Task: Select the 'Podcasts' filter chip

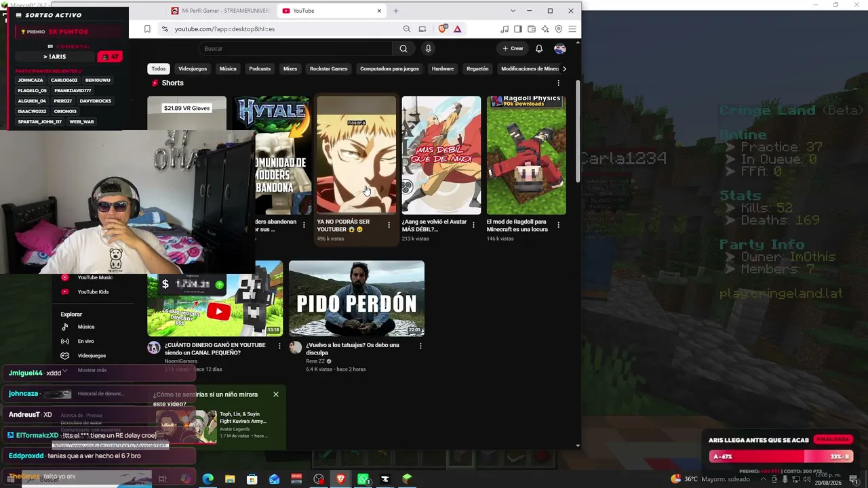Action: [260, 68]
